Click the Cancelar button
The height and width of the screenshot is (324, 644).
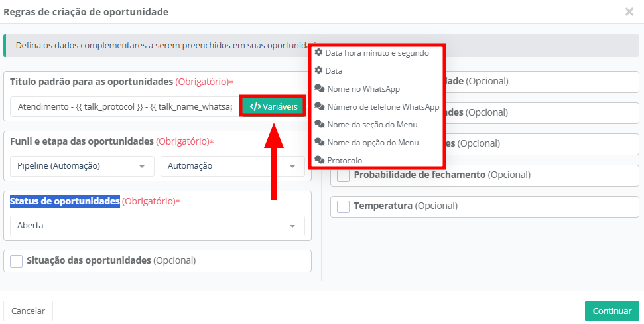28,311
